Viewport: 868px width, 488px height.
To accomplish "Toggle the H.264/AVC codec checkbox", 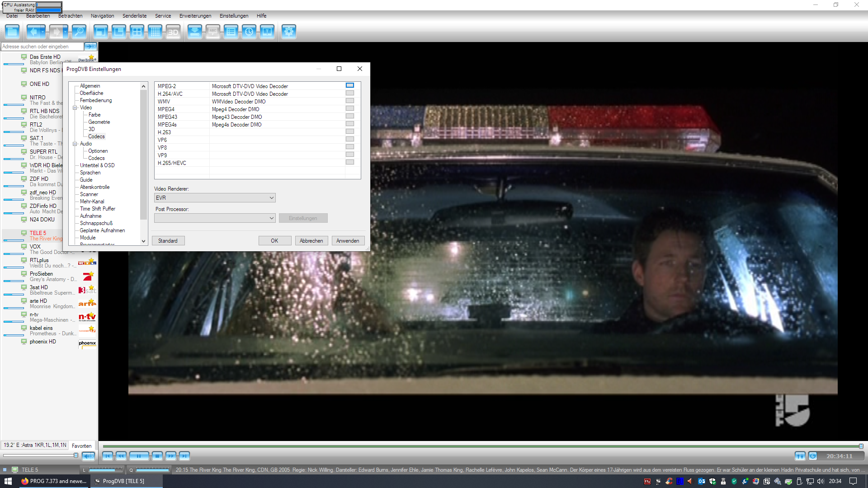I will tap(349, 93).
